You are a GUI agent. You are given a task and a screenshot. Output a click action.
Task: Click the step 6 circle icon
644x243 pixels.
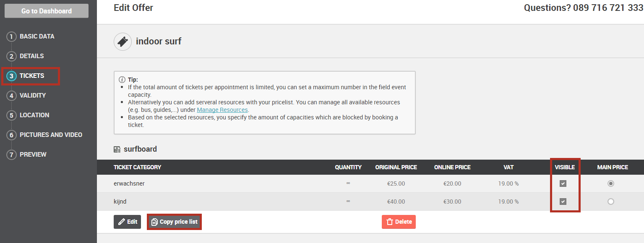[12, 135]
